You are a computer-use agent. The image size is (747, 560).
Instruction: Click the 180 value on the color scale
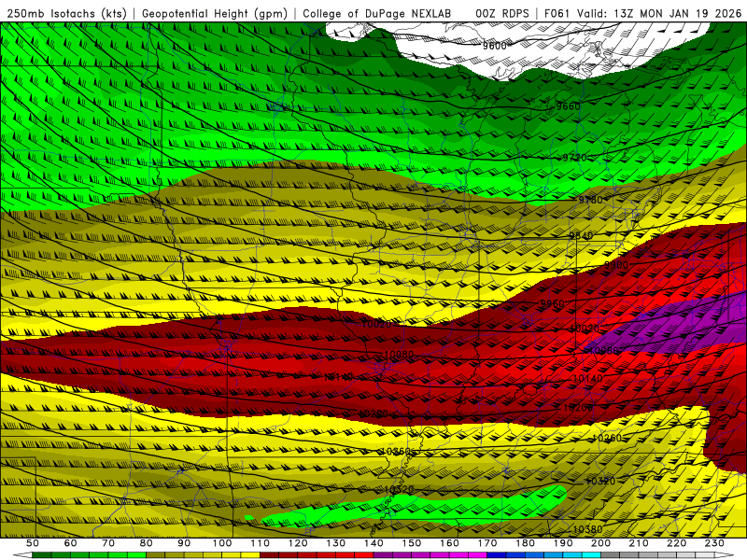click(x=525, y=543)
